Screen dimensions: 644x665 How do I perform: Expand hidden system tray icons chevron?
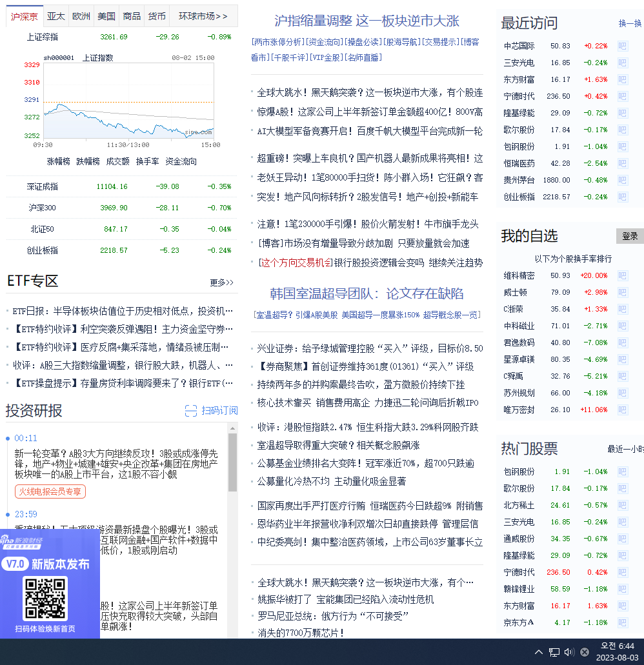coord(538,652)
